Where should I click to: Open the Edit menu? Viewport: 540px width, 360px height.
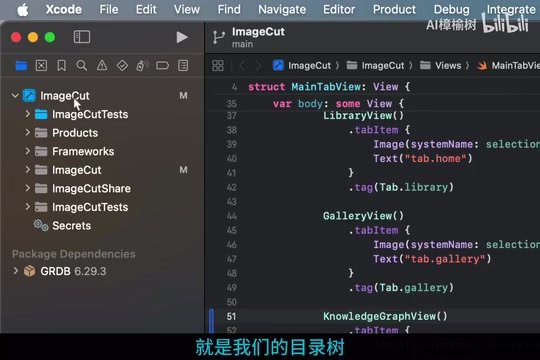(x=146, y=9)
